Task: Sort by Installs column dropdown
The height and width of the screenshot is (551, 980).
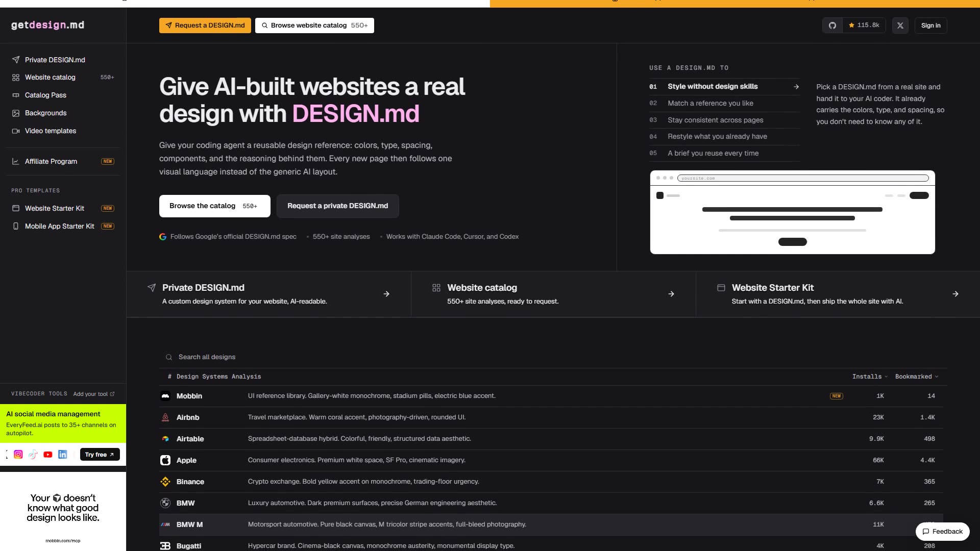Action: tap(870, 377)
